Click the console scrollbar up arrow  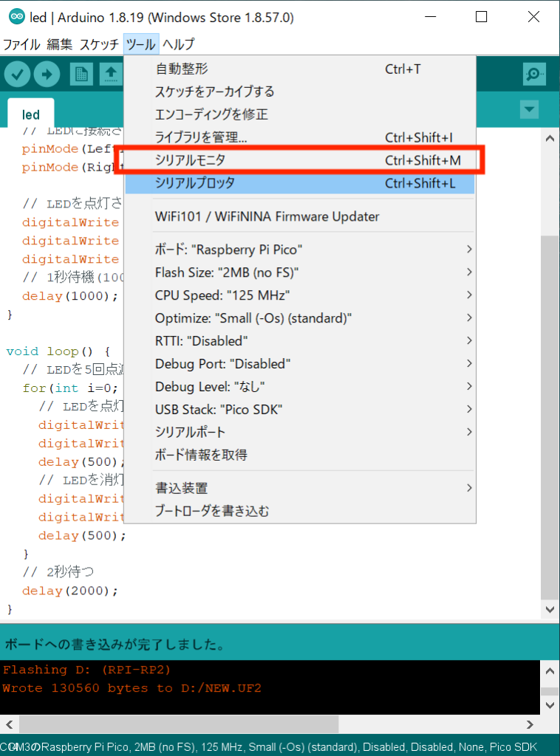pyautogui.click(x=550, y=670)
